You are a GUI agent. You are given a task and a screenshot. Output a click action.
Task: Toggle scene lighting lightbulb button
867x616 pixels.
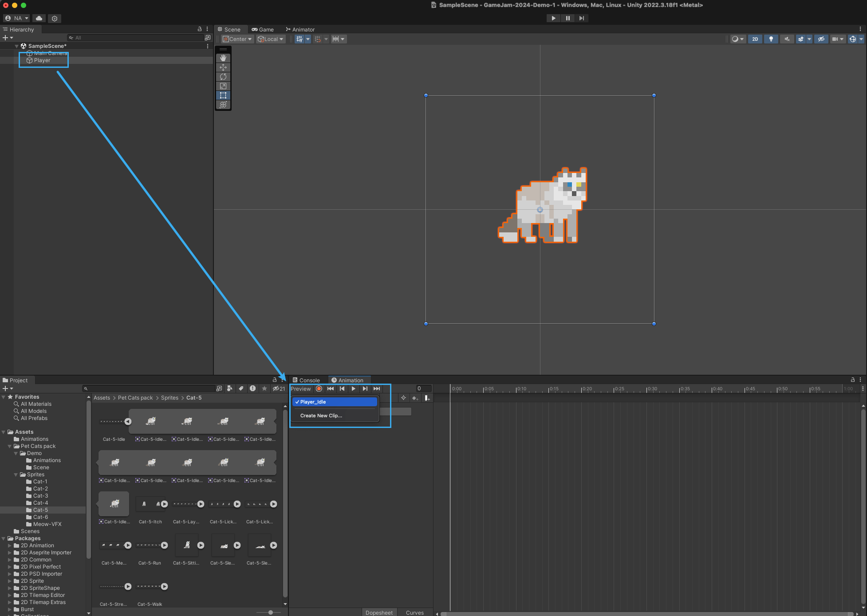771,39
